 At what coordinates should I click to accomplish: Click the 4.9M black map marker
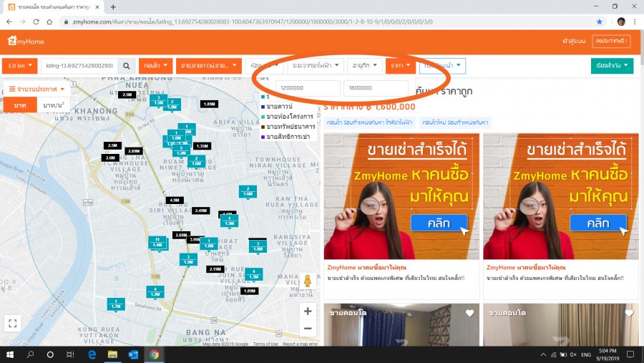[175, 200]
